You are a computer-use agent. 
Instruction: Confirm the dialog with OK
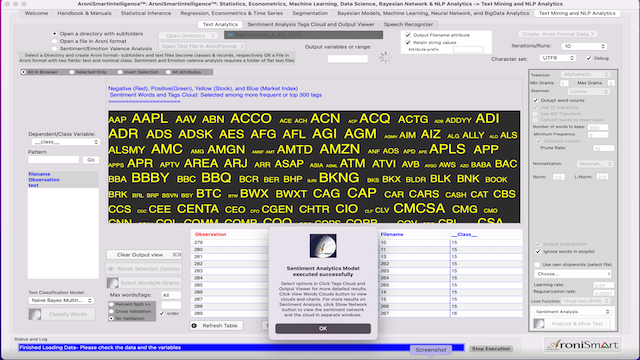click(x=323, y=329)
